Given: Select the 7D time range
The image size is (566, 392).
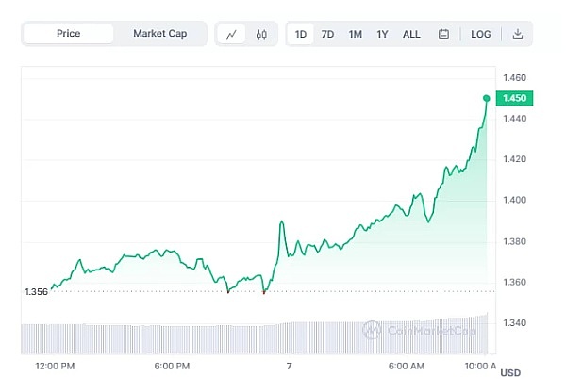Looking at the screenshot, I should pos(327,35).
